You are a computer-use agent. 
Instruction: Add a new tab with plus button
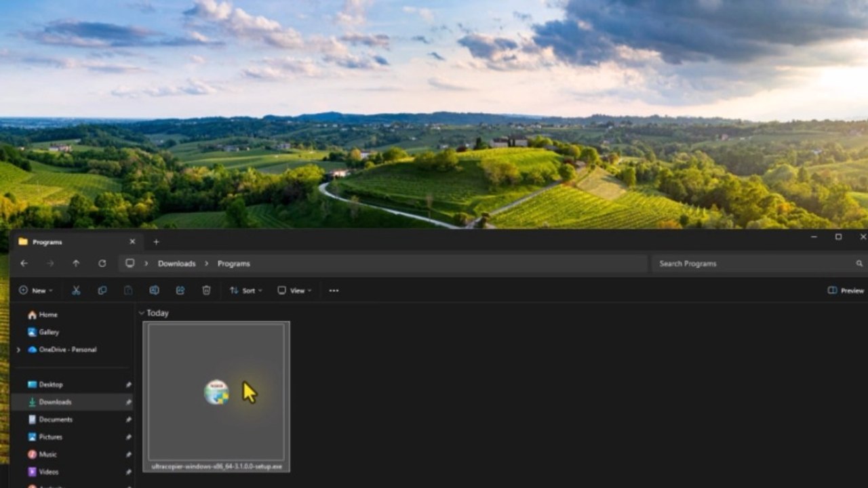click(156, 242)
